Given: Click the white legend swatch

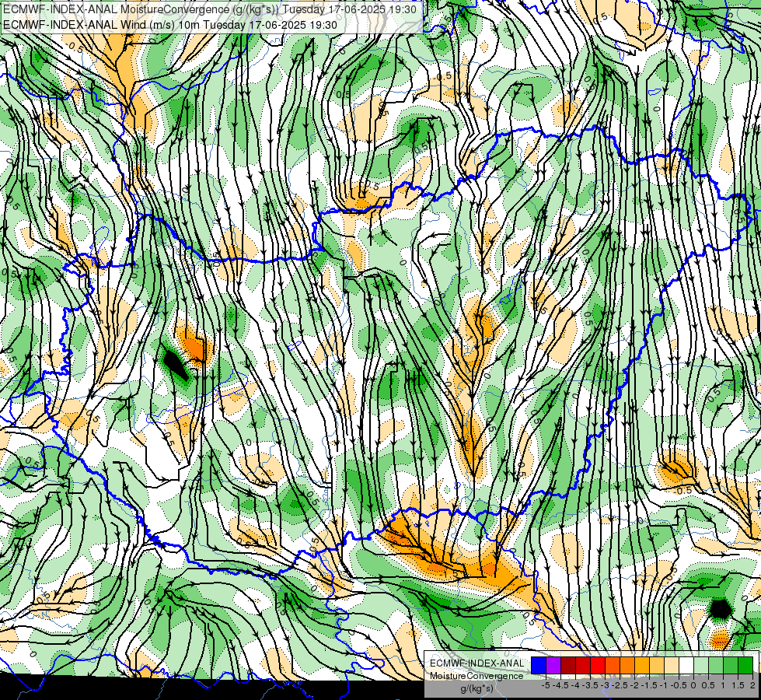Looking at the screenshot, I should [686, 666].
